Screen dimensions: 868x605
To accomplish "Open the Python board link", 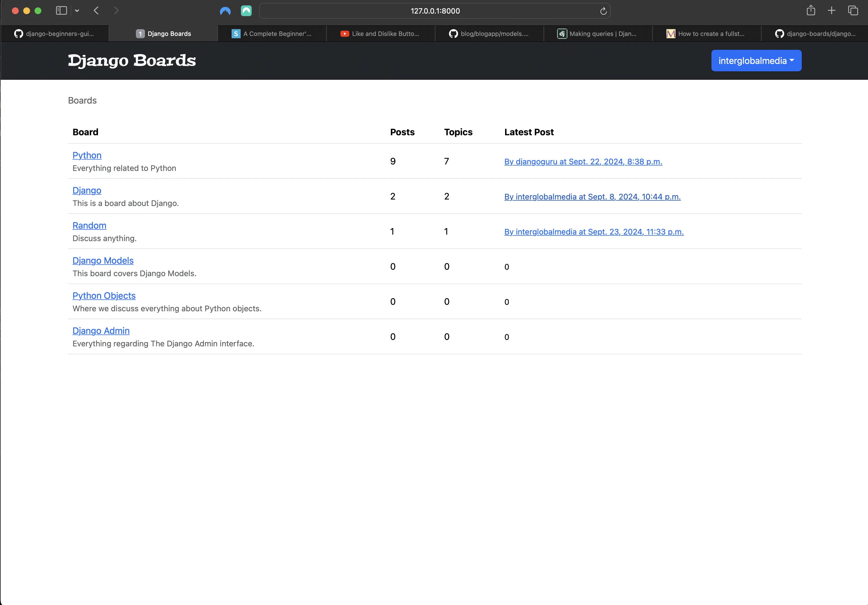I will 87,155.
